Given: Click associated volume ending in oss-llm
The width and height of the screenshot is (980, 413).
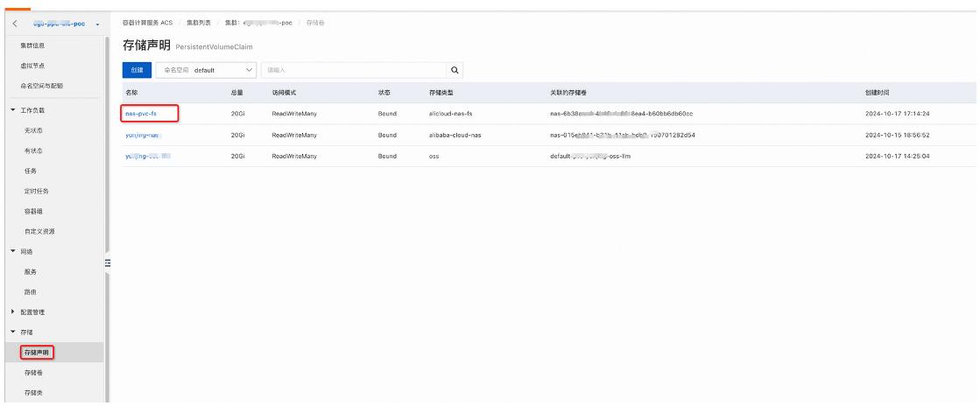Looking at the screenshot, I should click(590, 157).
